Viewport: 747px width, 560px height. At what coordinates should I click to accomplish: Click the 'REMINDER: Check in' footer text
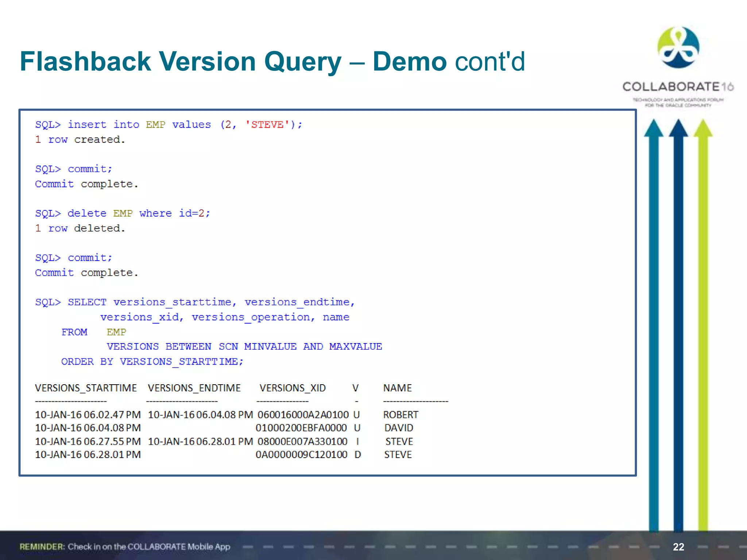[x=125, y=547]
